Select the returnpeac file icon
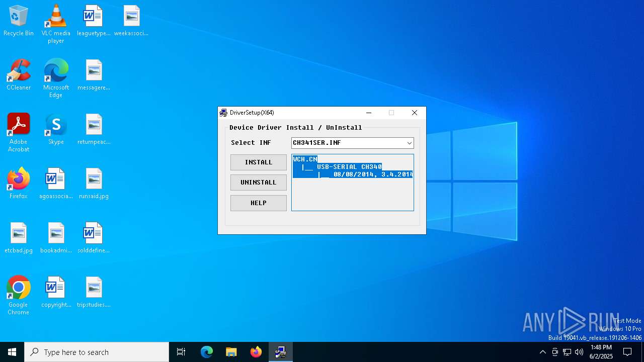The image size is (644, 362). 94,130
